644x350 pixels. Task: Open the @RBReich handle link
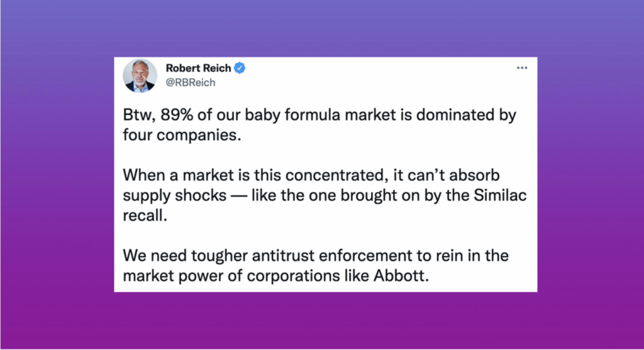pos(190,82)
